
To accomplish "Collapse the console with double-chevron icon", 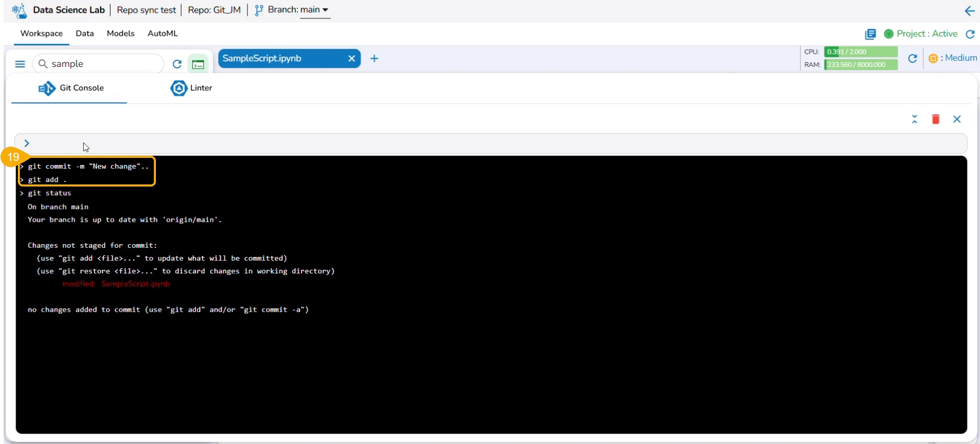I will click(x=915, y=119).
